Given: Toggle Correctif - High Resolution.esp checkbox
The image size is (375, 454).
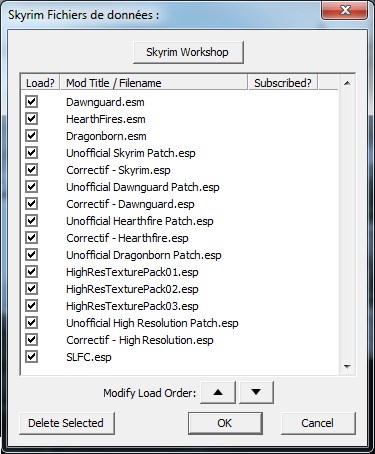Looking at the screenshot, I should [x=31, y=340].
